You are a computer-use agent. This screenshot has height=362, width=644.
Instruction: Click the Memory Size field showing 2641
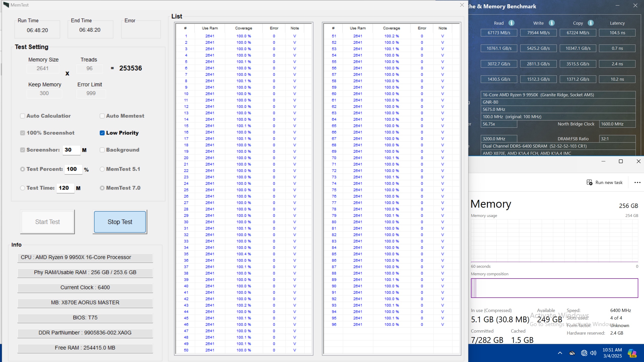[x=43, y=68]
